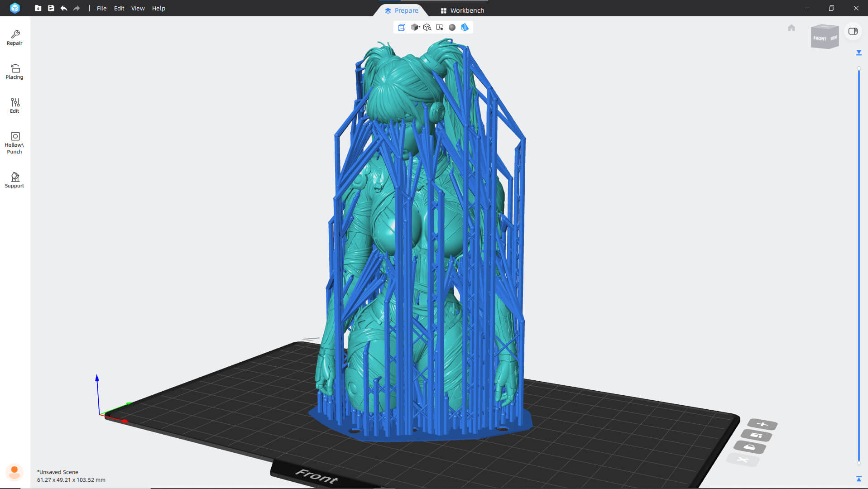The image size is (868, 489).
Task: Open the Edit tool in the left sidebar
Action: tap(14, 106)
